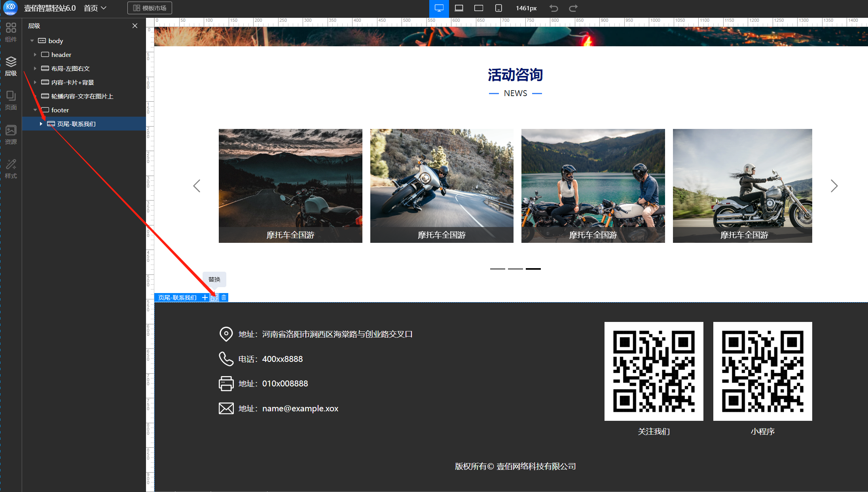Go to next carousel slide
This screenshot has height=492, width=868.
coord(834,186)
